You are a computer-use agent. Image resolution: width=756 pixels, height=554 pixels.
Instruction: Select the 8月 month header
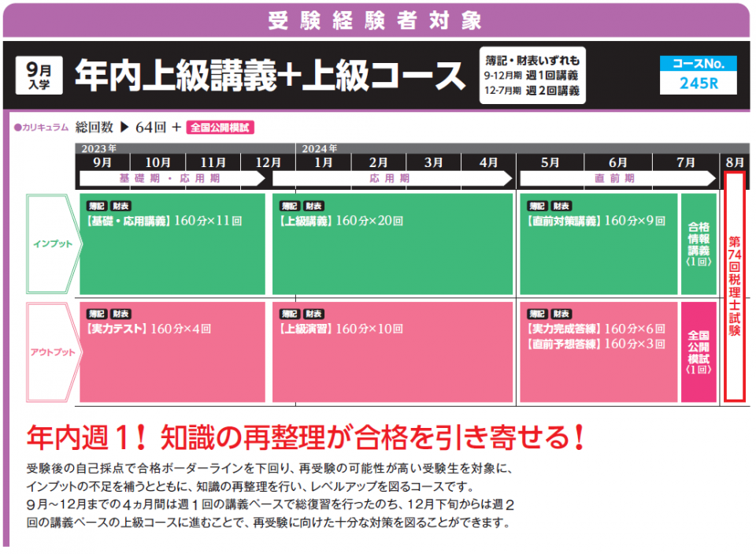coord(734,162)
